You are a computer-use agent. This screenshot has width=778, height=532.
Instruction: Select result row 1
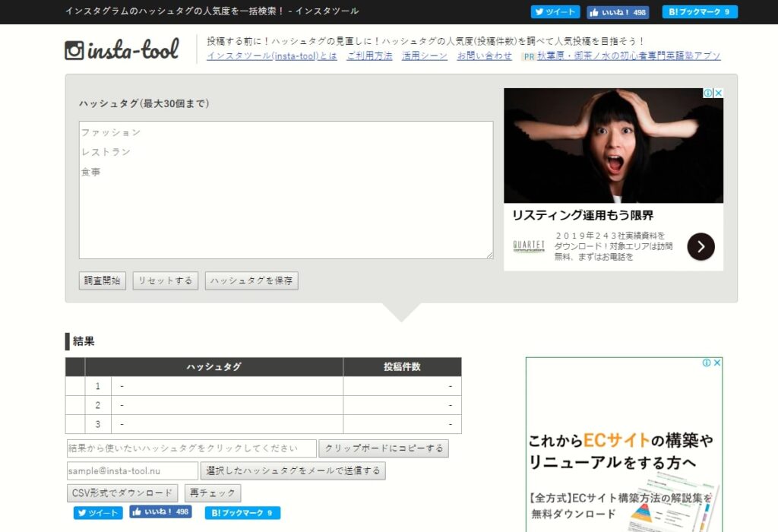[264, 386]
